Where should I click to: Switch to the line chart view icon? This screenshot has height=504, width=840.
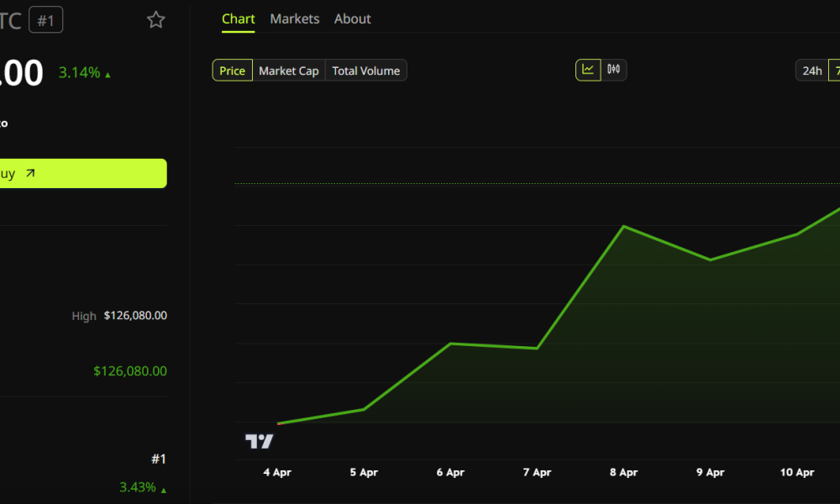(588, 70)
